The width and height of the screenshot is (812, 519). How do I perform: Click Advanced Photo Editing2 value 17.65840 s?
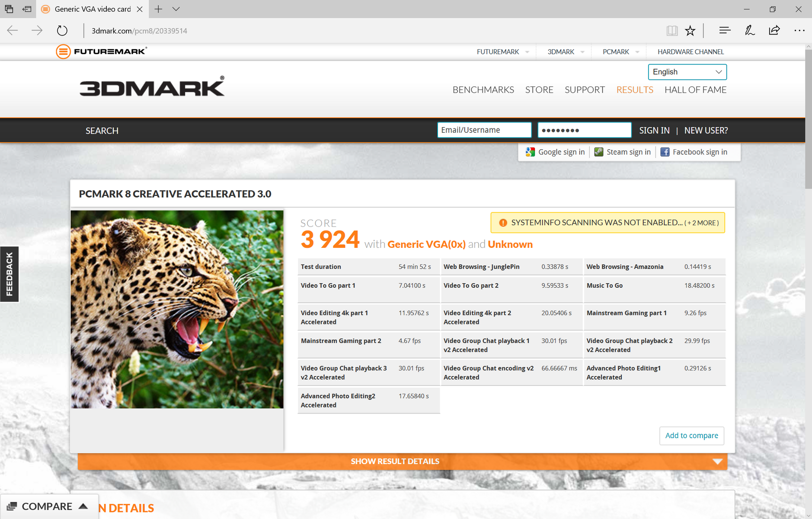click(413, 396)
